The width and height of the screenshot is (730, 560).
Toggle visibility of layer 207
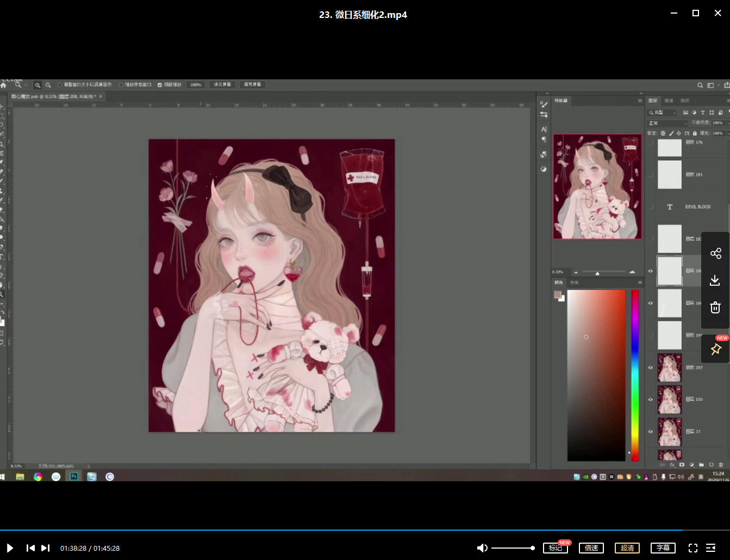(x=651, y=368)
